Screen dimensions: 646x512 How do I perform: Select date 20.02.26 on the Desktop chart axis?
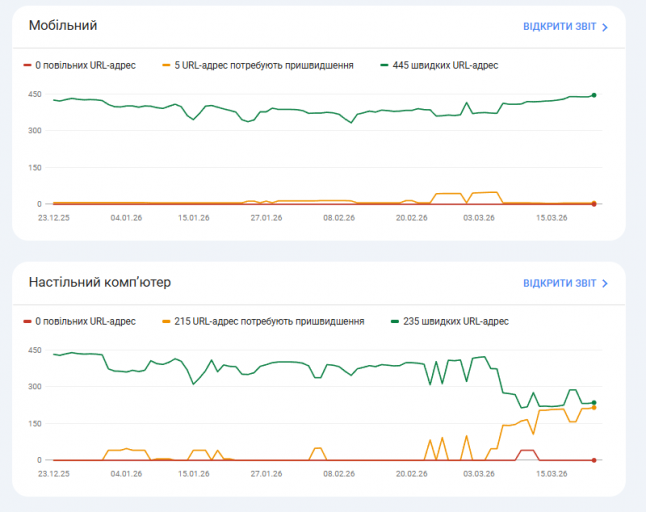click(411, 473)
